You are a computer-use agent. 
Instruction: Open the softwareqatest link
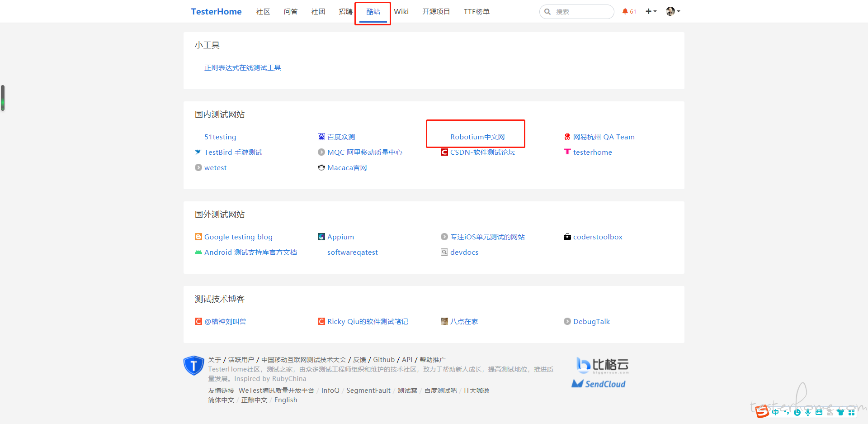[353, 252]
